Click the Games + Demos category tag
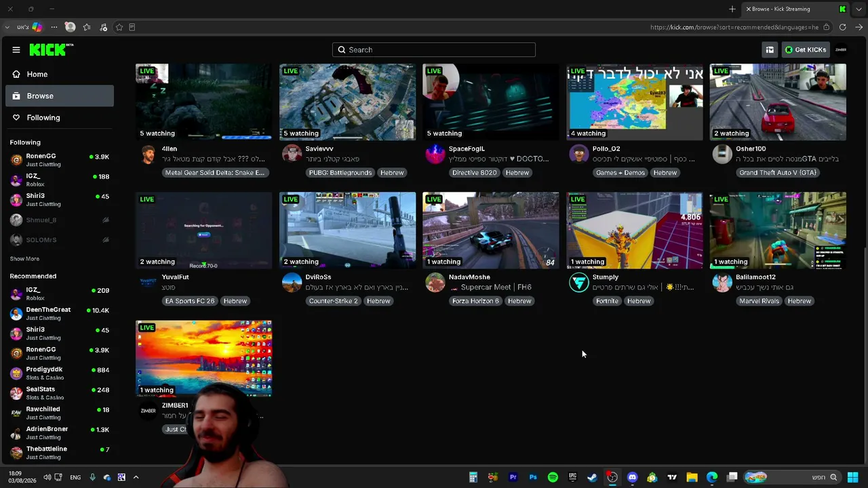Screen dimensions: 868x488 coord(620,173)
